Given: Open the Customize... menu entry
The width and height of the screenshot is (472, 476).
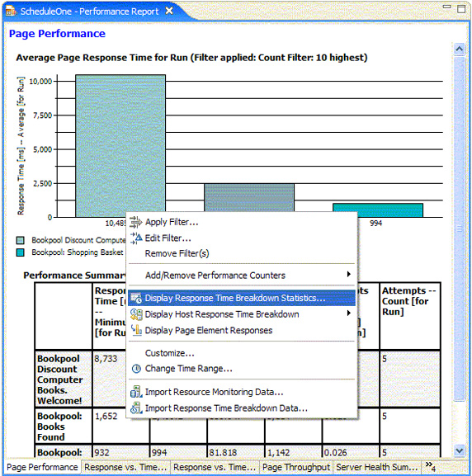Looking at the screenshot, I should coord(242,353).
